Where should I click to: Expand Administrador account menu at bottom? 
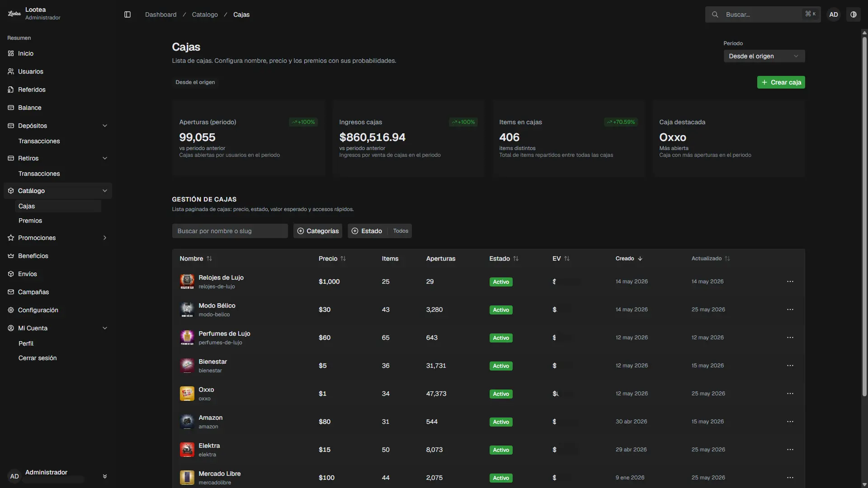pyautogui.click(x=105, y=476)
